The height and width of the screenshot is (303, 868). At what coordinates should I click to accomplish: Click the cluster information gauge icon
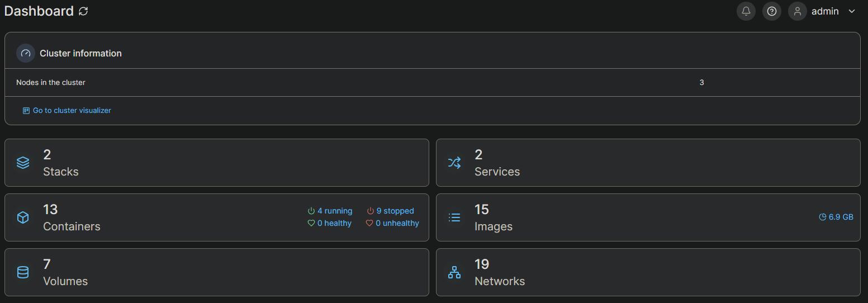point(26,53)
